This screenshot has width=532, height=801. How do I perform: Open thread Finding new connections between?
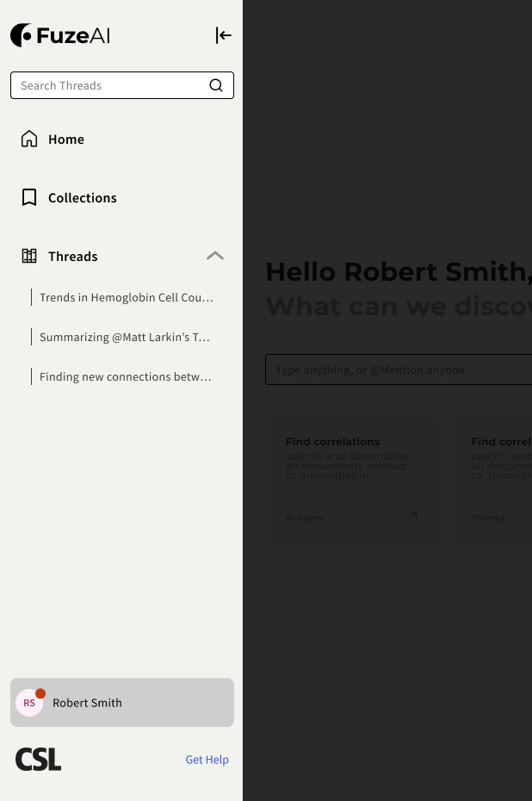126,376
